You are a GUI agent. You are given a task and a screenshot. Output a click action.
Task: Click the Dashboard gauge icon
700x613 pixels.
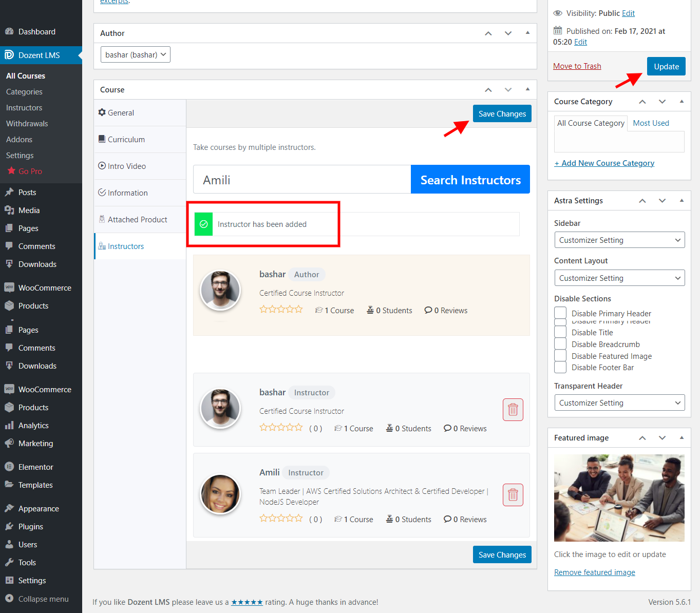click(x=9, y=32)
